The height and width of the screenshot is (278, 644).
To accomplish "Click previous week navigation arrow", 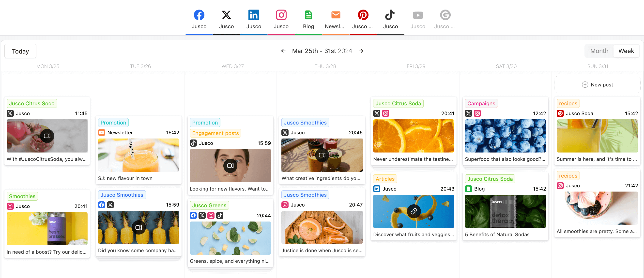I will 283,51.
